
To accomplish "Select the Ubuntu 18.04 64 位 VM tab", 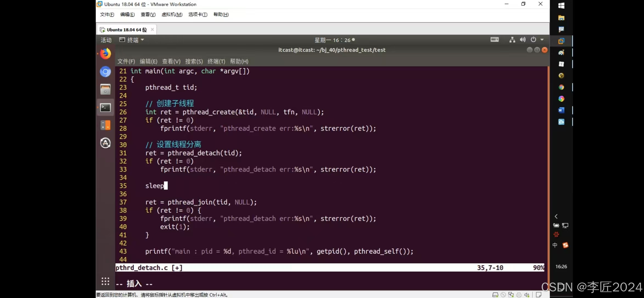I will pos(126,30).
